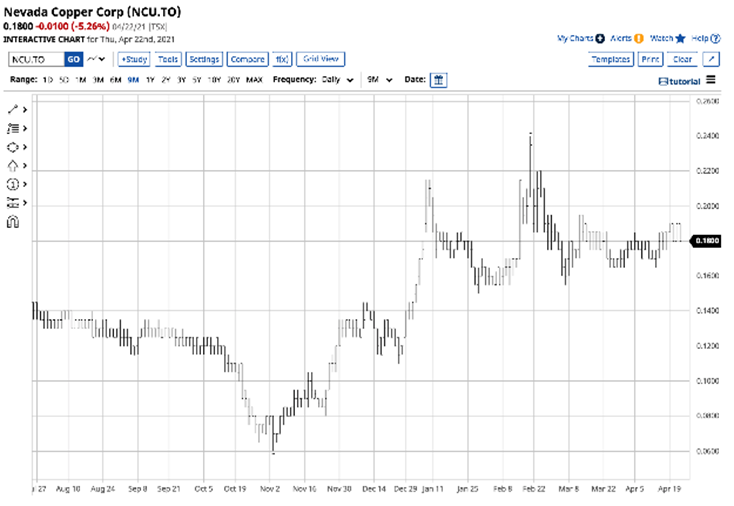The image size is (734, 506).
Task: Expand the Fibonacci tool submenu arrow
Action: point(25,128)
